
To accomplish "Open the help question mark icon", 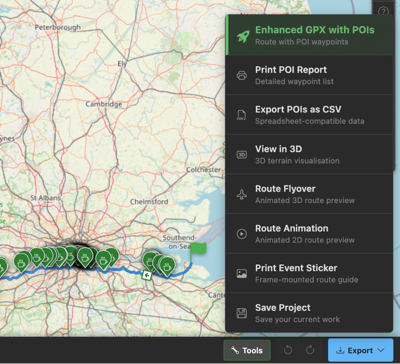I will (x=384, y=11).
